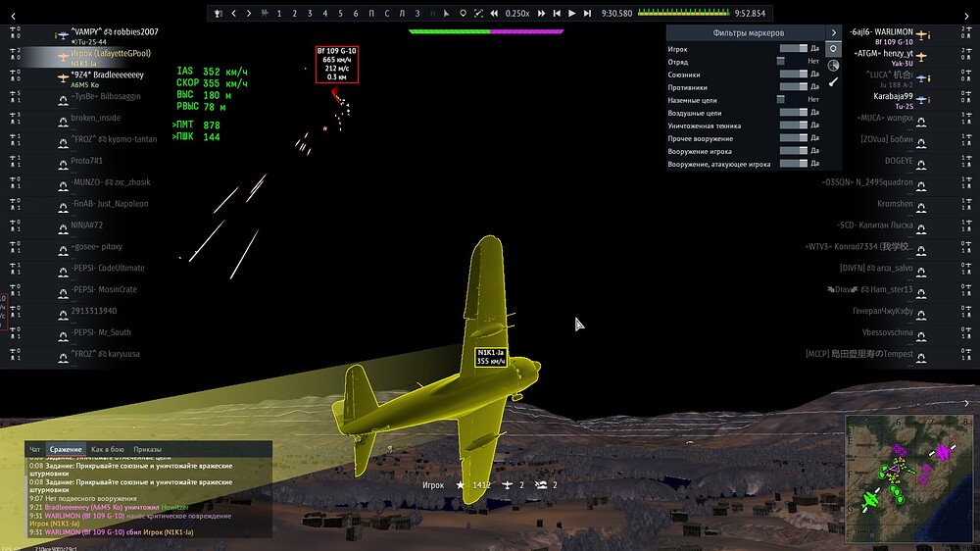The image size is (980, 551).
Task: Select camera preset 3
Action: (x=310, y=13)
